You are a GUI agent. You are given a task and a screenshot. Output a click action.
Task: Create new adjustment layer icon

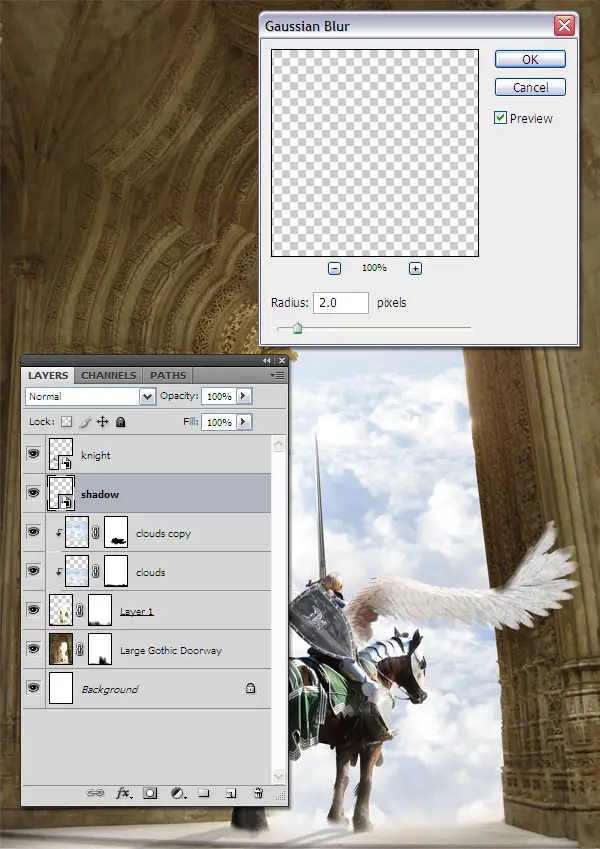[x=178, y=793]
